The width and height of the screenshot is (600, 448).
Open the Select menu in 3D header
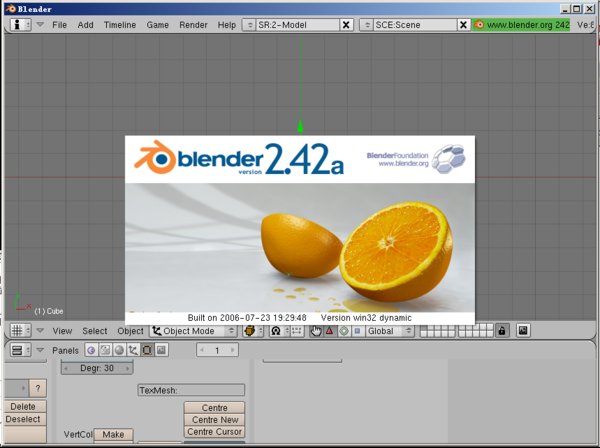point(95,331)
